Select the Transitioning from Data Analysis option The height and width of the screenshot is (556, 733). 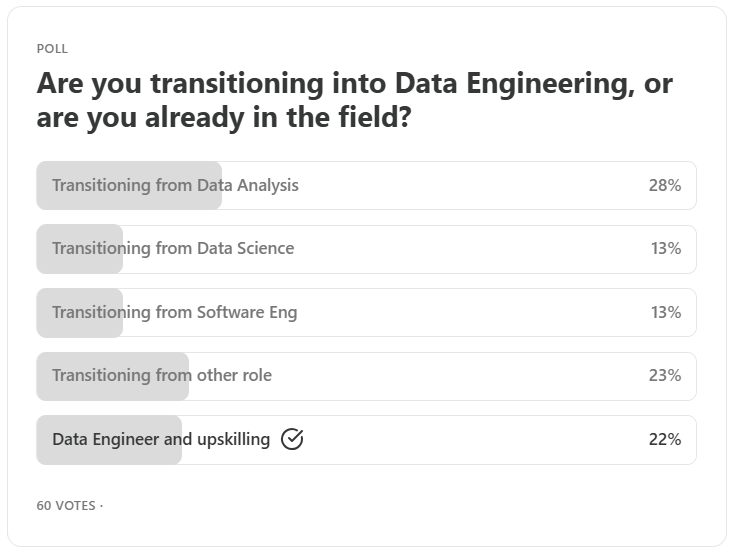point(175,185)
